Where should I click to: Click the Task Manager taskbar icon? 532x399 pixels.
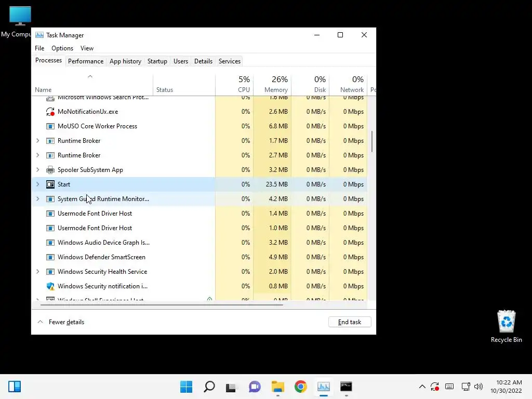click(x=324, y=387)
